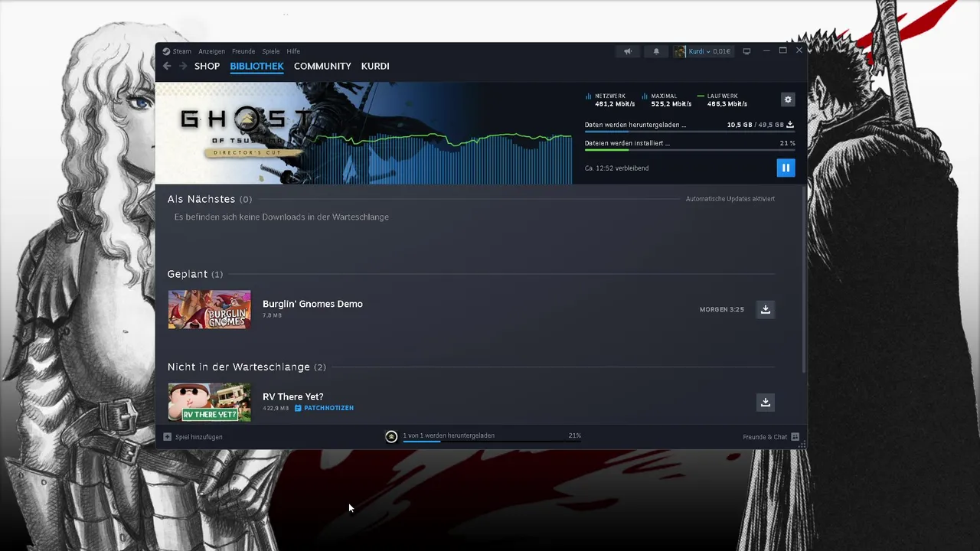980x551 pixels.
Task: Pause the Ghost of Tsushima download
Action: [786, 168]
